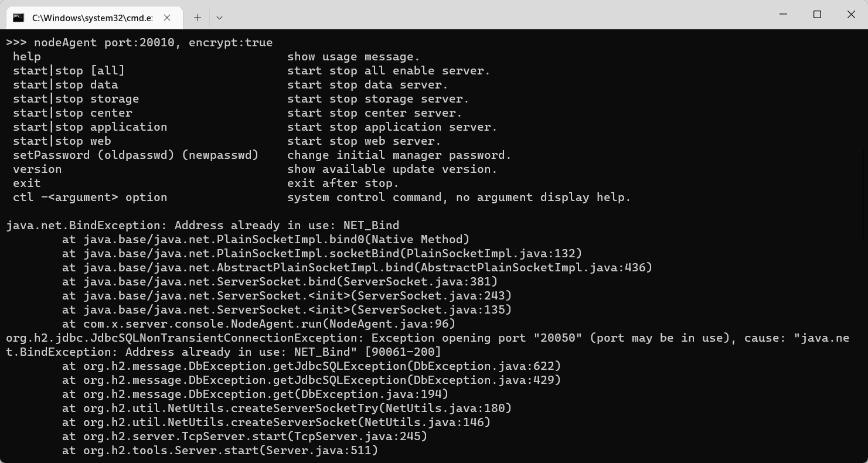Viewport: 868px width, 463px height.
Task: Click the 'start|stop web' command text
Action: [62, 141]
